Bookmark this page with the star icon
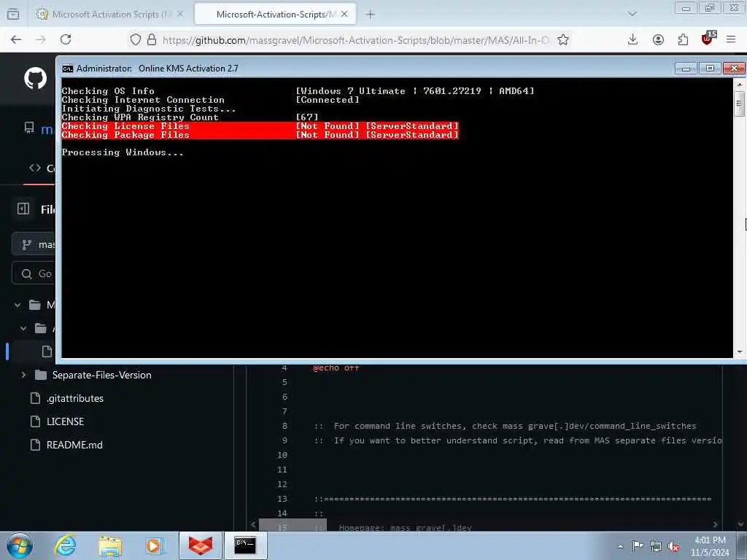The image size is (747, 560). (563, 39)
